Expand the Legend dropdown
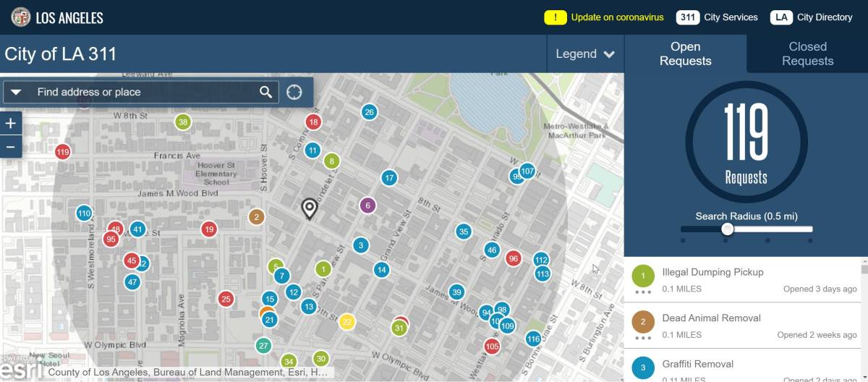Viewport: 868px width, 382px height. [584, 54]
